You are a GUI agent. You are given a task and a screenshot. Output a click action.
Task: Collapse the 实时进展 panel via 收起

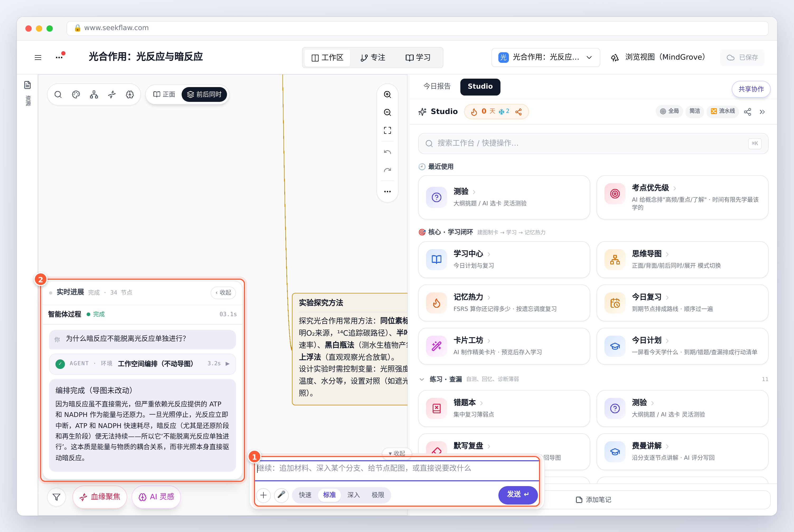[x=223, y=292]
